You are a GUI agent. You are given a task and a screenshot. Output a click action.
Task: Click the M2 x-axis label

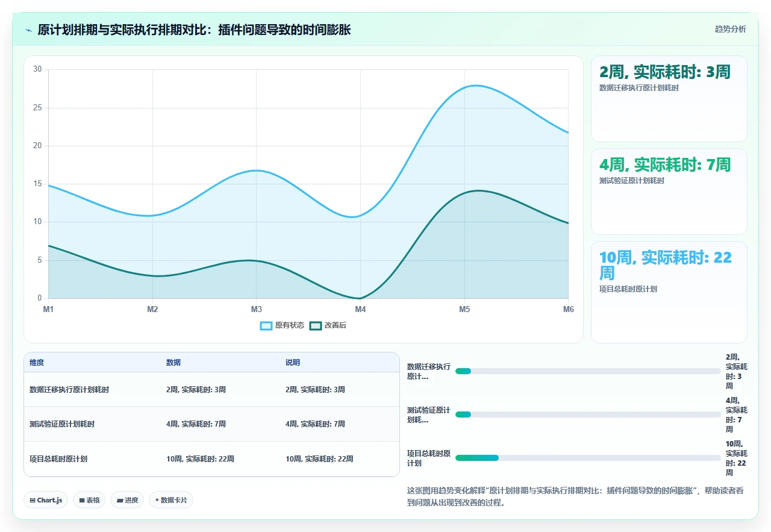coord(152,309)
